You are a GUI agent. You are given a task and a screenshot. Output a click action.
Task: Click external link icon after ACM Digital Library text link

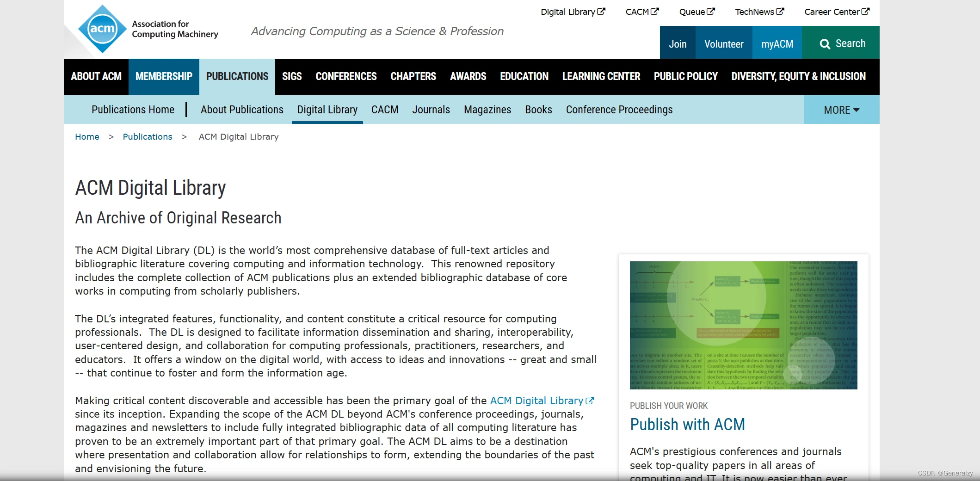point(590,401)
